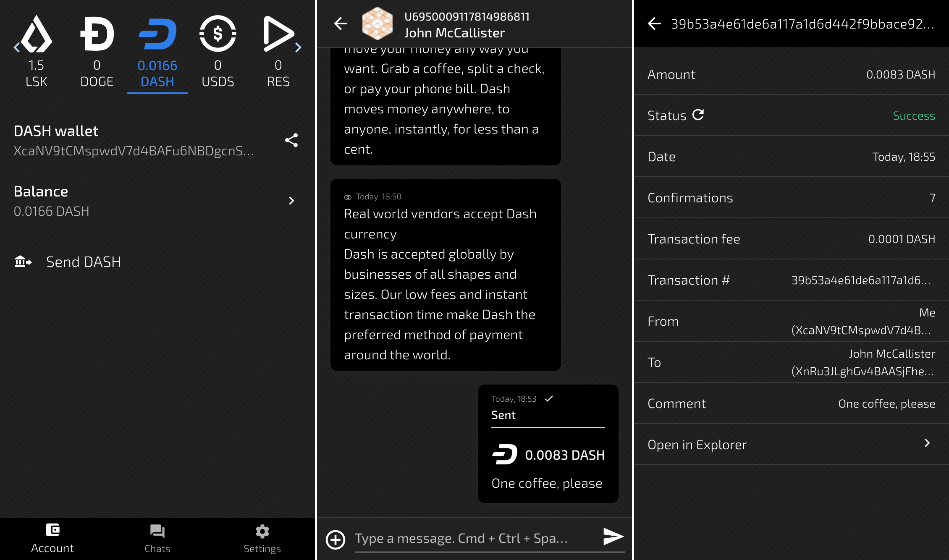
Task: Select the RES token icon
Action: 278,34
